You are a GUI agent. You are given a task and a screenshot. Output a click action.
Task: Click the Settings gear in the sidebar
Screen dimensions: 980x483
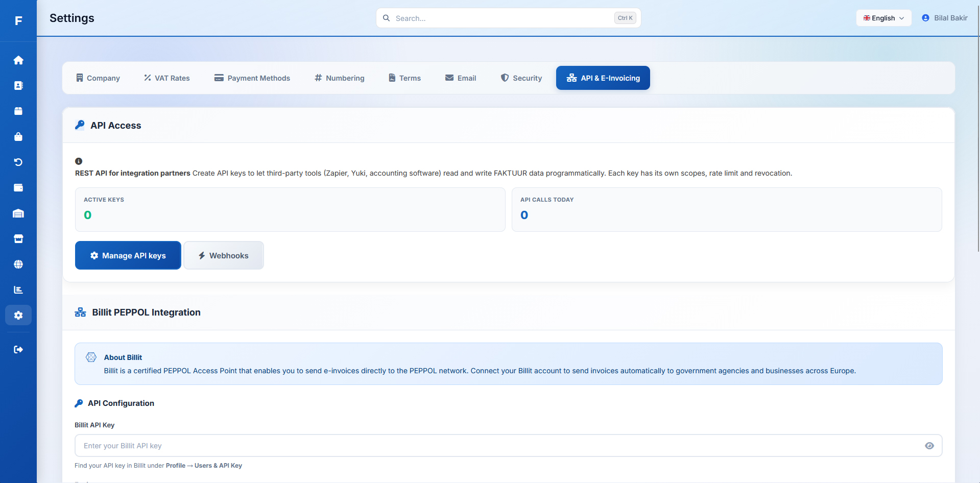tap(18, 316)
